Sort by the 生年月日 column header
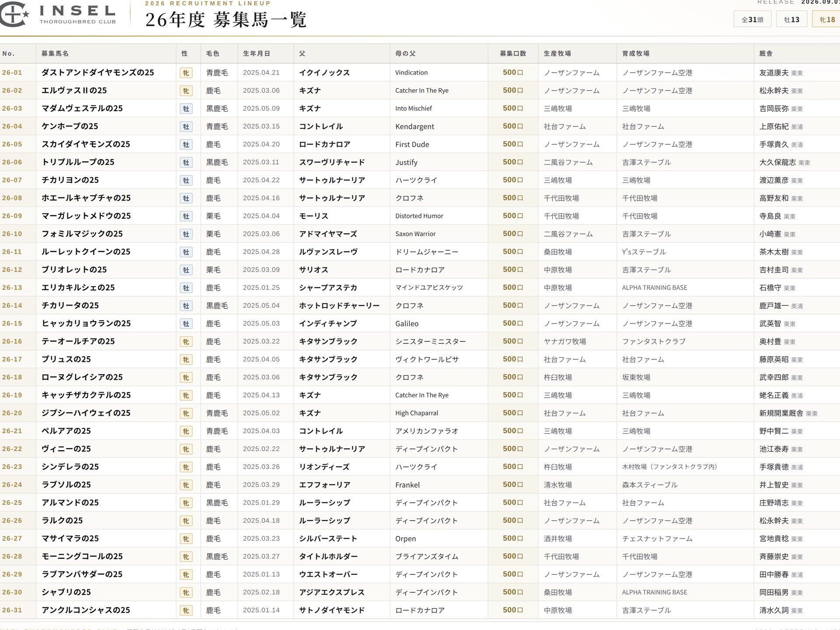This screenshot has height=630, width=840. point(256,53)
